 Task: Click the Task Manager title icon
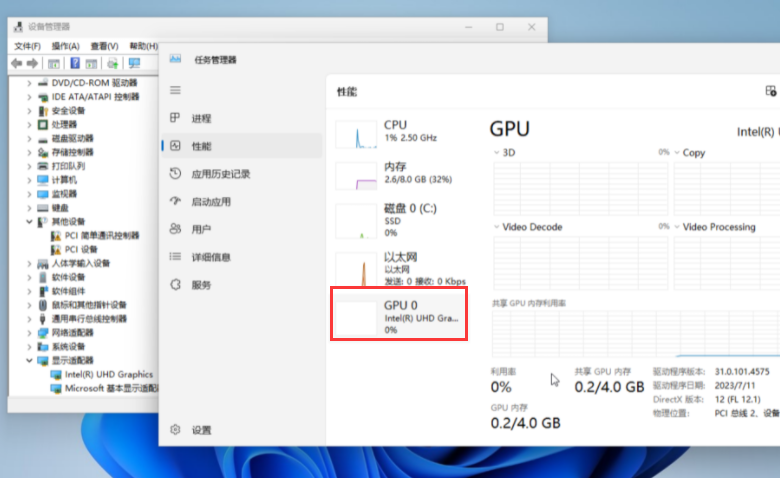[175, 59]
